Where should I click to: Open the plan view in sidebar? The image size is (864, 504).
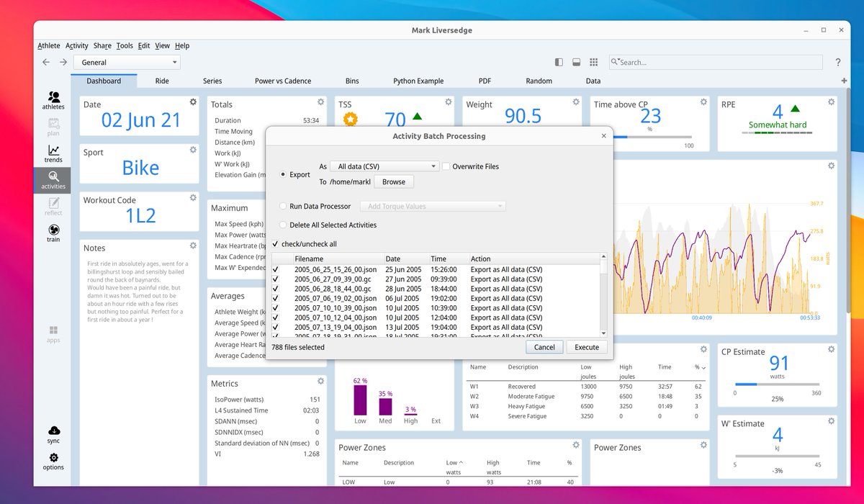coord(53,127)
